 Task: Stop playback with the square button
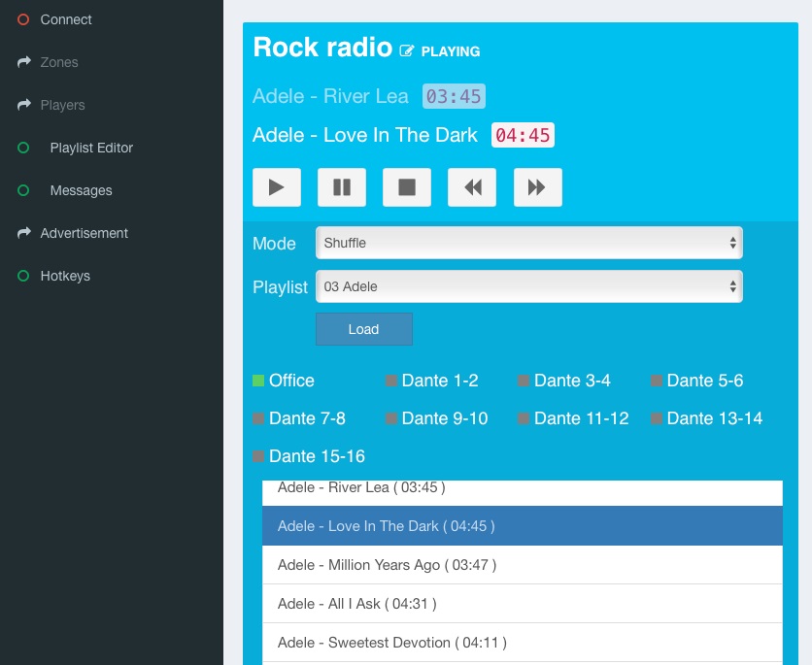pyautogui.click(x=407, y=187)
